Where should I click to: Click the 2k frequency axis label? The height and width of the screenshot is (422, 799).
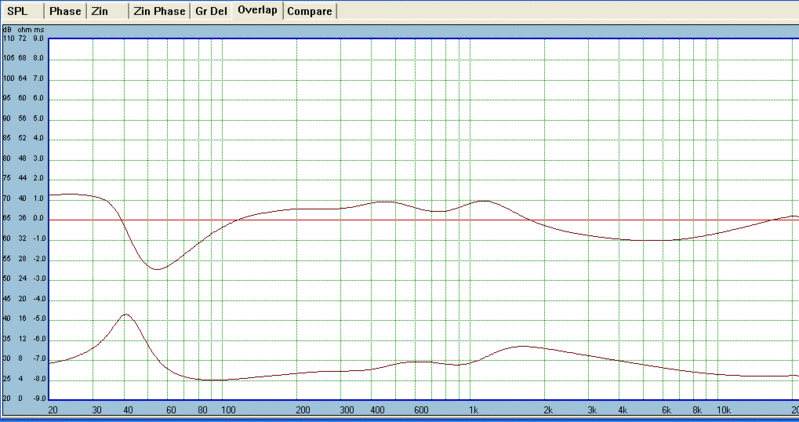[548, 410]
